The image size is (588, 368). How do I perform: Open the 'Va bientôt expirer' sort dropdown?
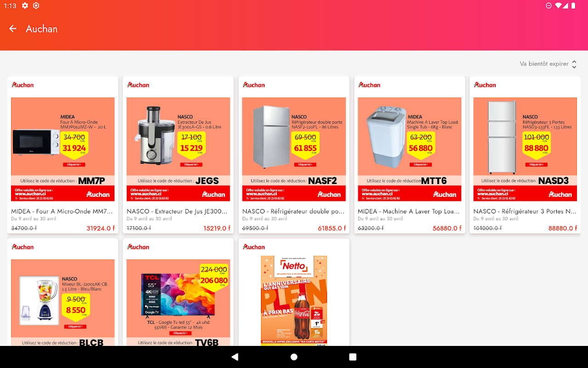click(548, 64)
